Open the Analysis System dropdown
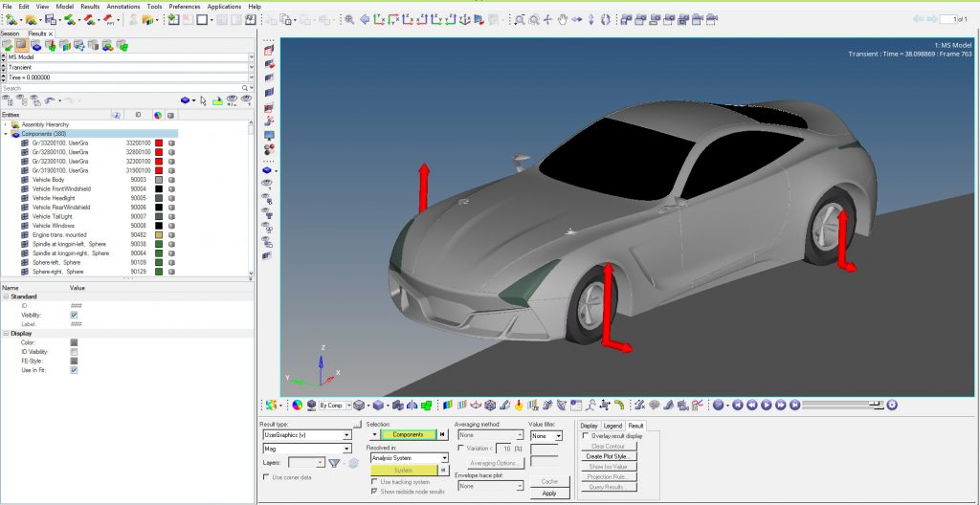Image resolution: width=980 pixels, height=505 pixels. [x=444, y=458]
